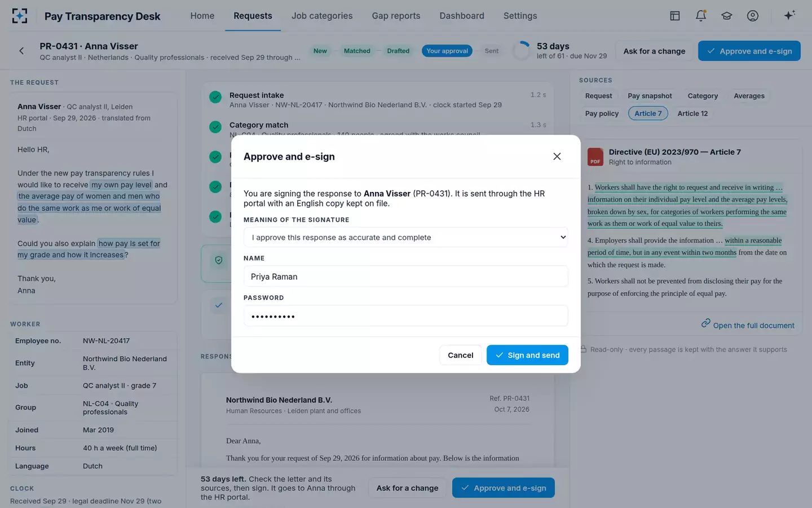This screenshot has height=508, width=812.
Task: Click bottom Approve and e-sign button
Action: coord(504,488)
